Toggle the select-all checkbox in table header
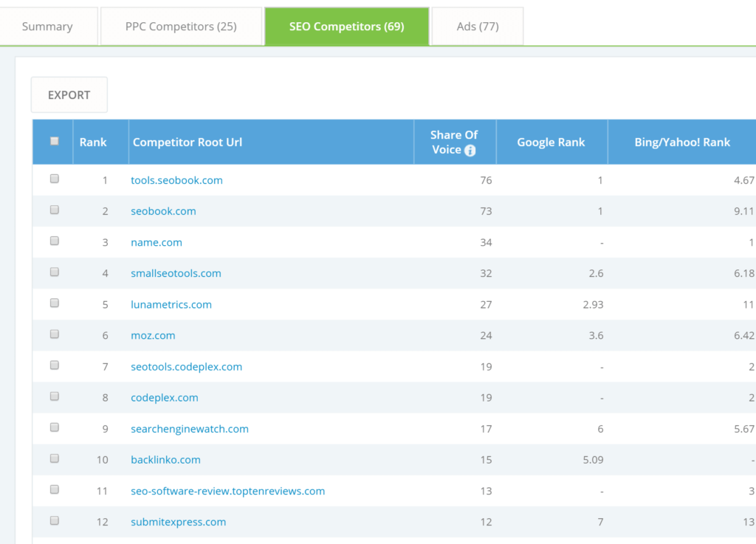Viewport: 756px width, 544px height. pyautogui.click(x=55, y=141)
